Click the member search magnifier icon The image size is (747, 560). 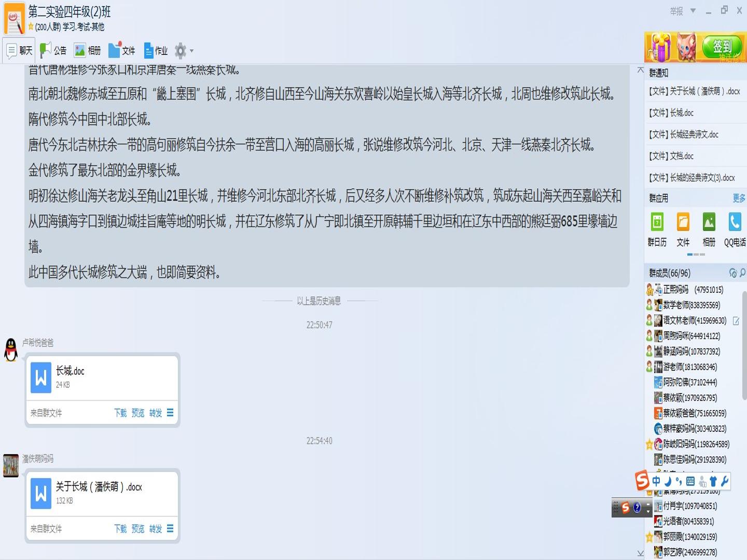(743, 273)
